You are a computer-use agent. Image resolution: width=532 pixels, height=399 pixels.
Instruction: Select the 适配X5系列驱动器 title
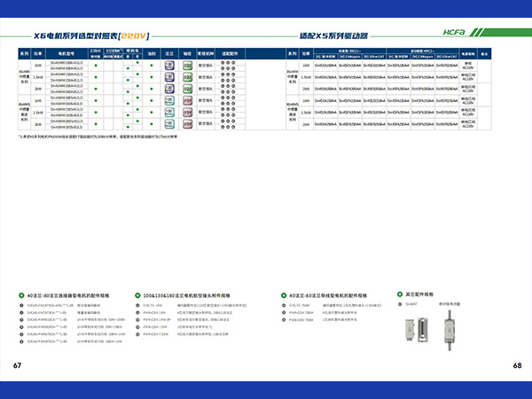334,37
